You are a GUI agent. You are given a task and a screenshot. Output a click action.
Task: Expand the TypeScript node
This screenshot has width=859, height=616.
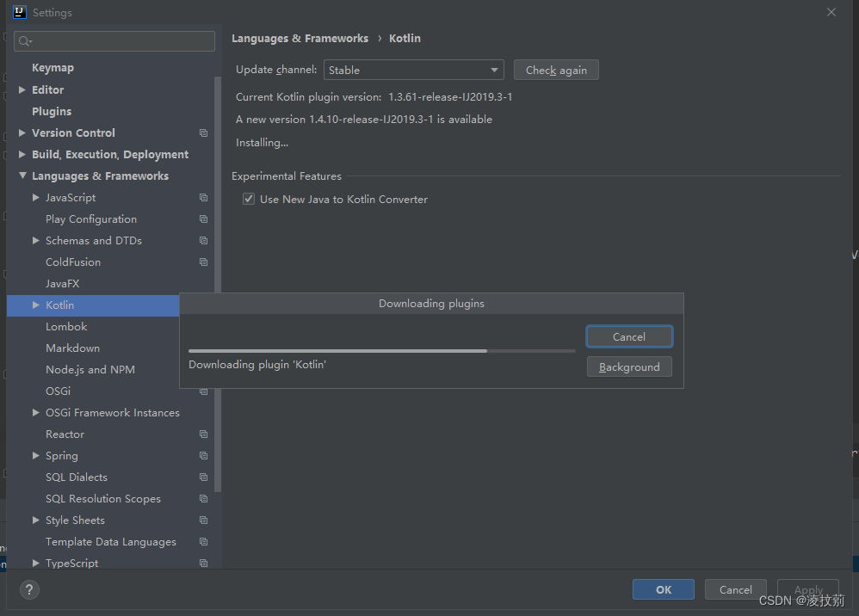click(35, 563)
